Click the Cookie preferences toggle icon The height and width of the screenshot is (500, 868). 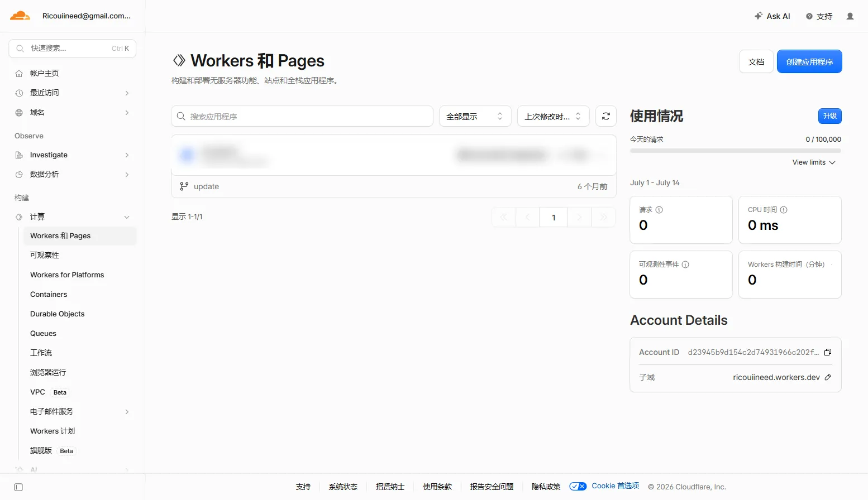578,486
